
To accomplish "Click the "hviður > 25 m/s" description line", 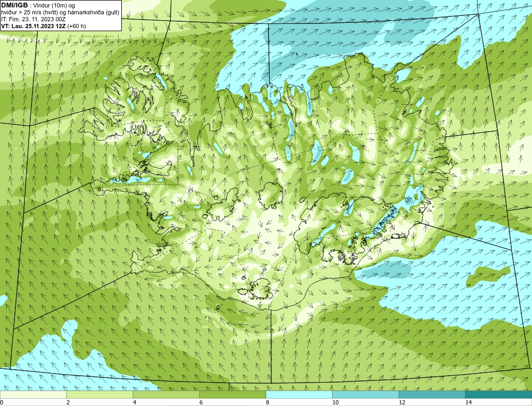I will click(60, 12).
